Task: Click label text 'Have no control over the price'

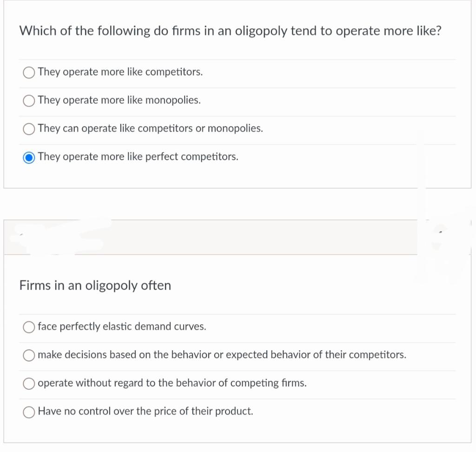Action: point(145,412)
